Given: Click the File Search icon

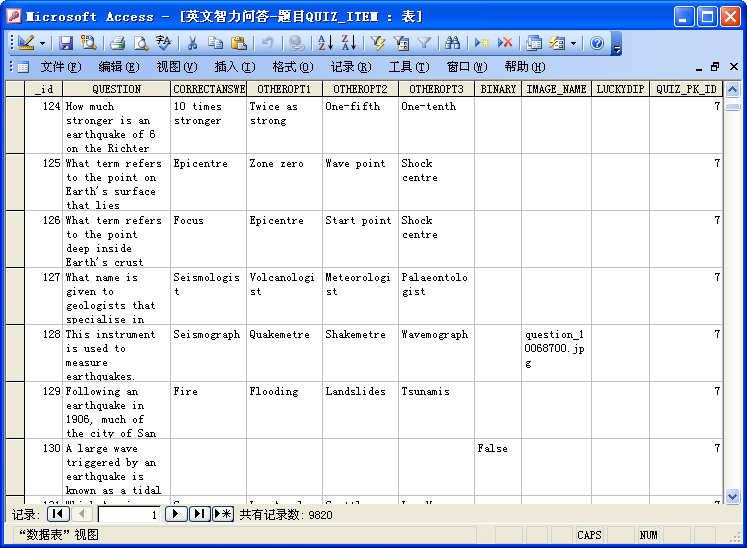Looking at the screenshot, I should [x=88, y=43].
